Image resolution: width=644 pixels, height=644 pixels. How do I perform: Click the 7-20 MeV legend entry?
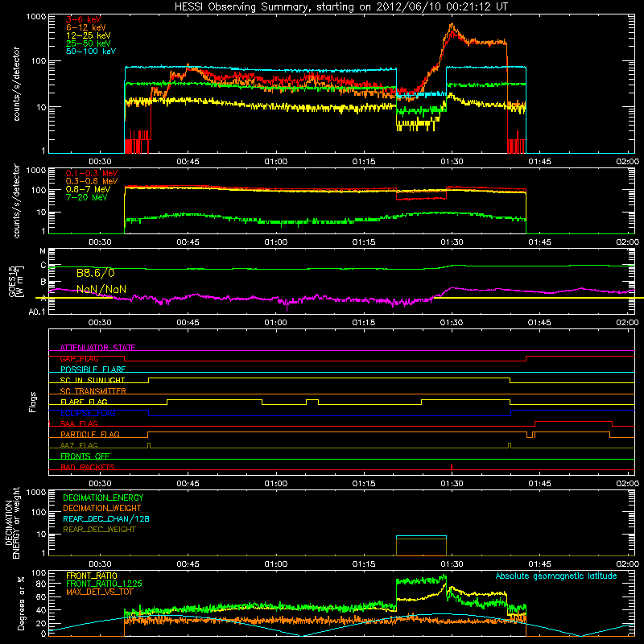(87, 197)
